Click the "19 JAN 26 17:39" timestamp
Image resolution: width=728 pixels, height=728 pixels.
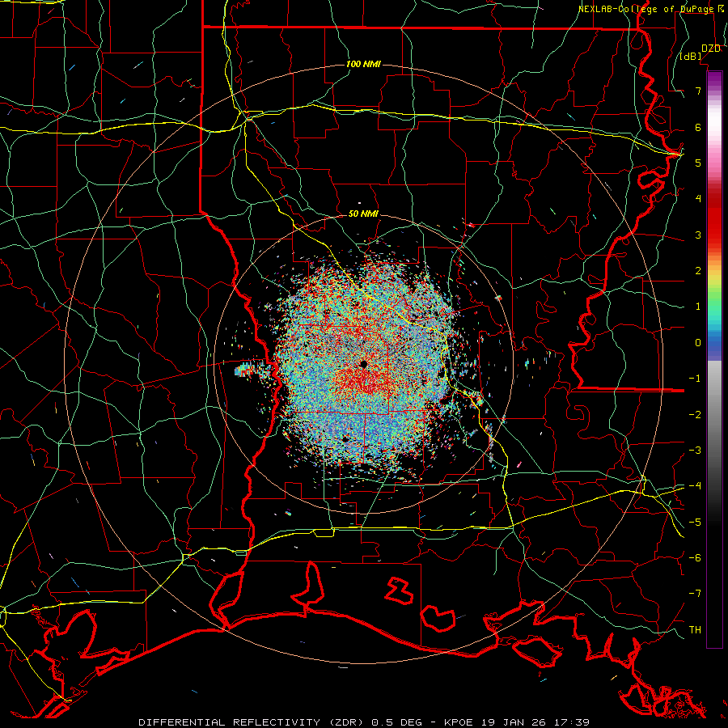coord(535,722)
